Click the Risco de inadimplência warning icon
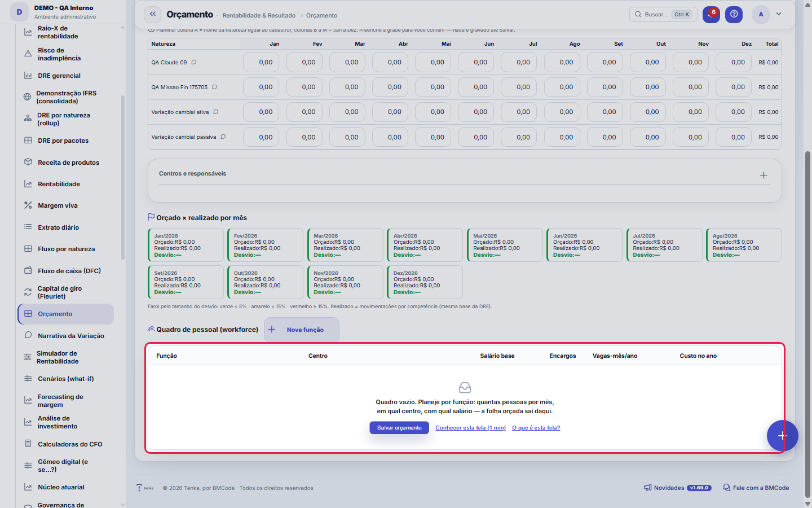 click(28, 54)
